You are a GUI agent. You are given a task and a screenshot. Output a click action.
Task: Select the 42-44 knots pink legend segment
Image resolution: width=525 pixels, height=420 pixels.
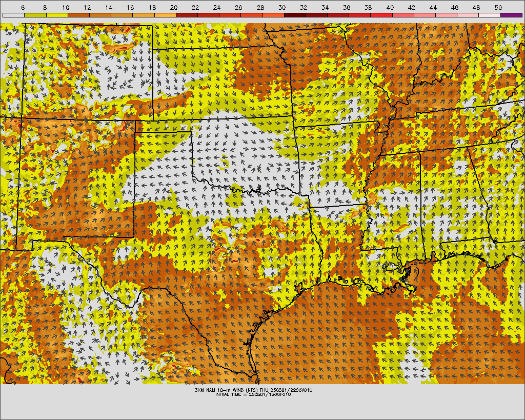pyautogui.click(x=425, y=15)
